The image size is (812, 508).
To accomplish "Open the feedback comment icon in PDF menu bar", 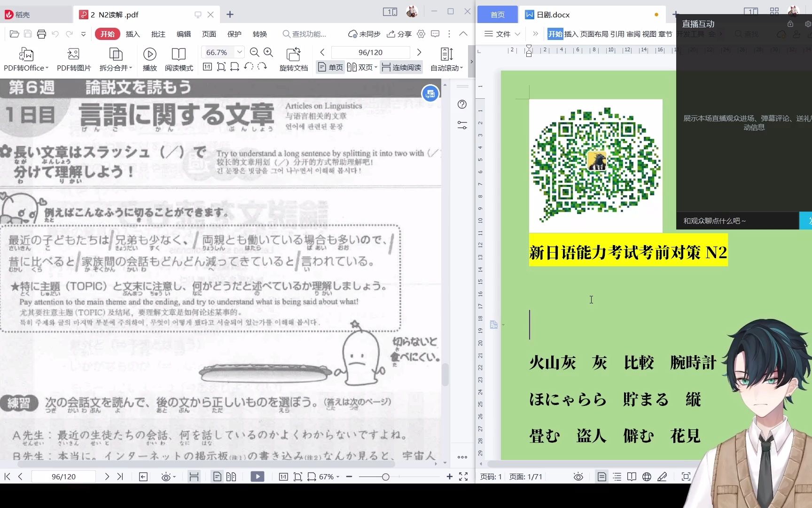I will [435, 34].
